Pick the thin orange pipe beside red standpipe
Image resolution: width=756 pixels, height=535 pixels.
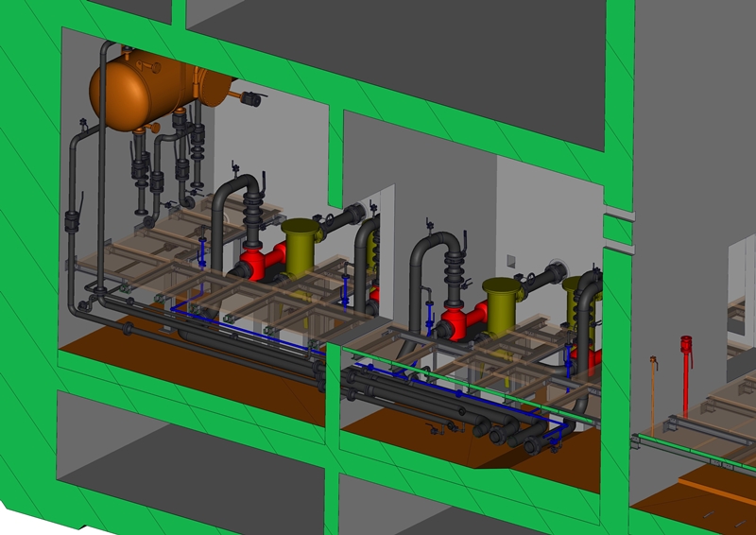pos(653,396)
